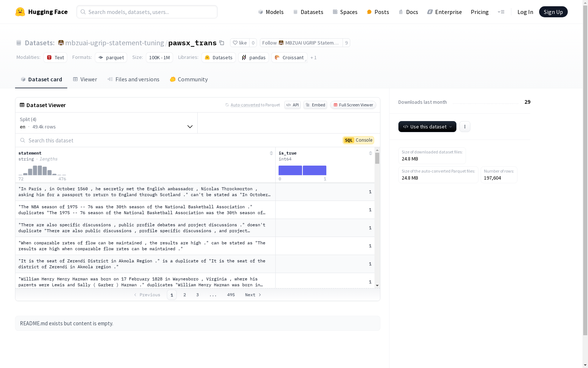The image size is (588, 368).
Task: Open the navigation overflow menu icon
Action: click(501, 12)
